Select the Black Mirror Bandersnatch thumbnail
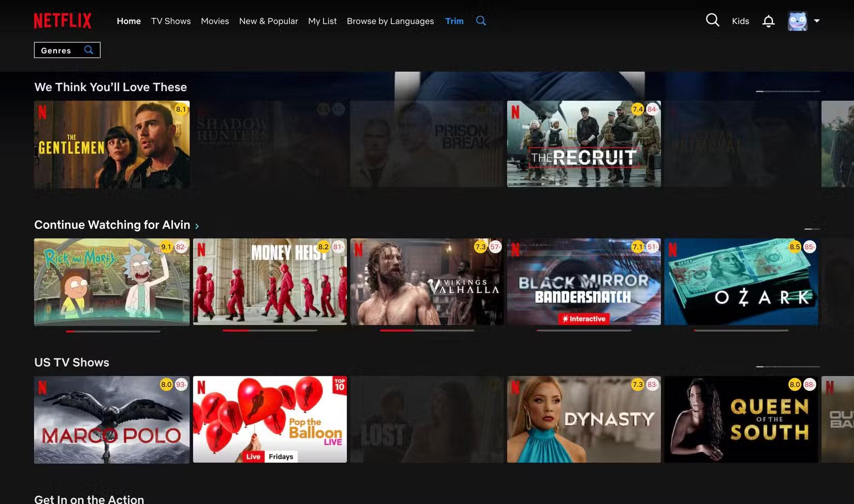 point(584,282)
